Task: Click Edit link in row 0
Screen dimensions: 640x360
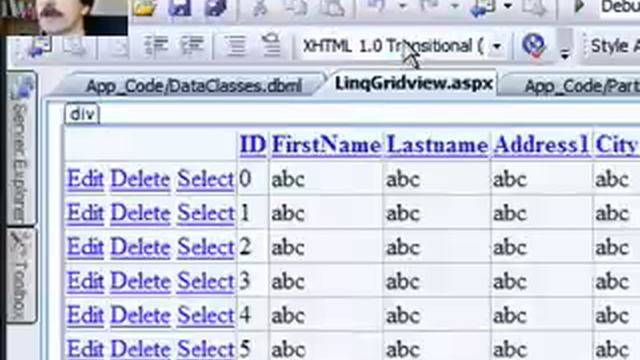Action: tap(85, 179)
